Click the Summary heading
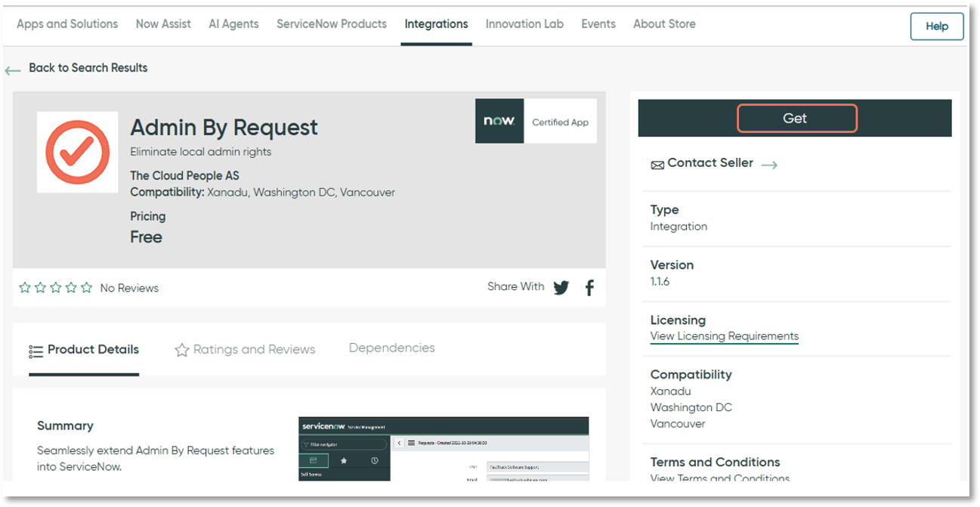 click(x=65, y=426)
